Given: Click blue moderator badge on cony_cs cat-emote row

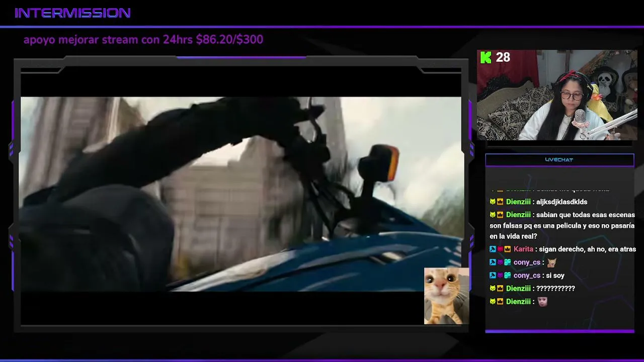Looking at the screenshot, I should coord(493,262).
